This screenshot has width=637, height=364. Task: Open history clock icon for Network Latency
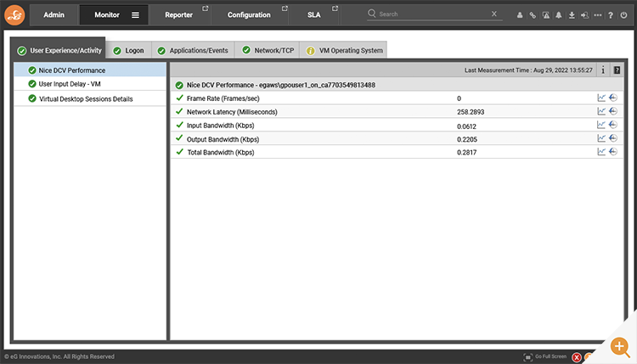613,111
